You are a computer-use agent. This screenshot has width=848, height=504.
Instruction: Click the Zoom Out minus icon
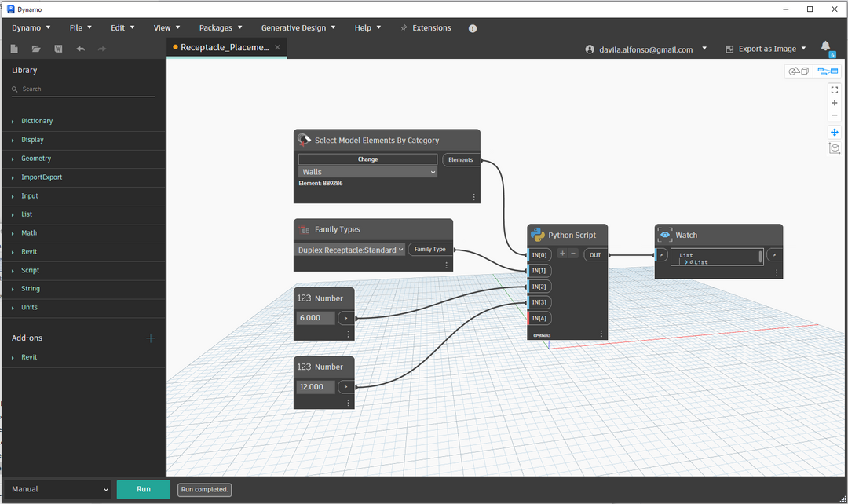(x=835, y=115)
